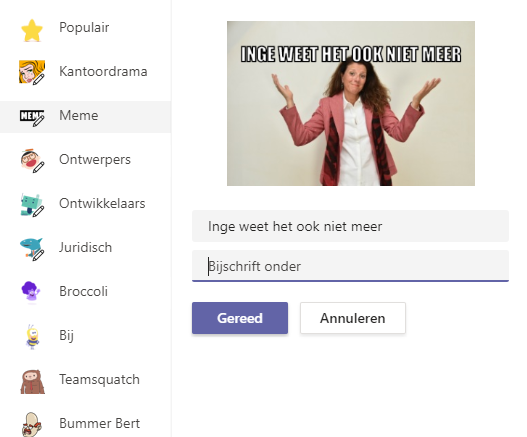Pick the Bij bee icon
527x437 pixels.
pyautogui.click(x=32, y=336)
